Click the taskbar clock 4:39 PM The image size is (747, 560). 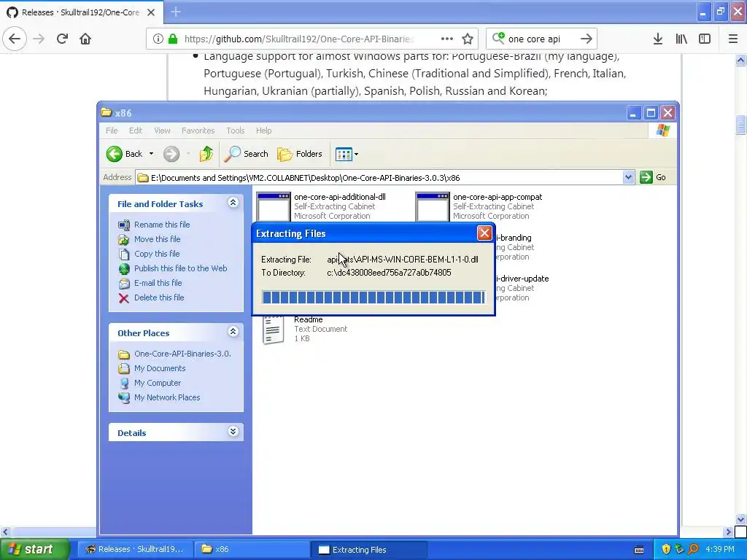(720, 549)
